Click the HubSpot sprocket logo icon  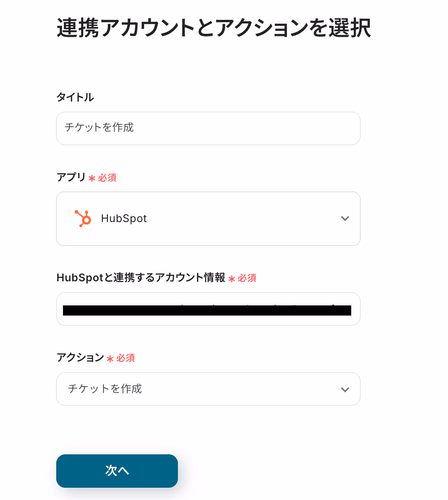click(x=83, y=218)
